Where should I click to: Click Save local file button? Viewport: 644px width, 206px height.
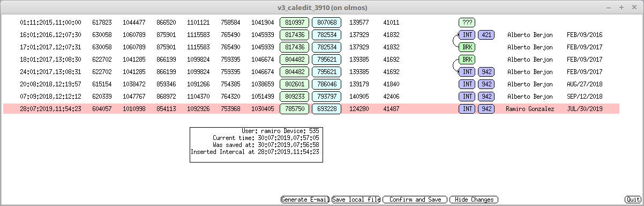point(356,200)
